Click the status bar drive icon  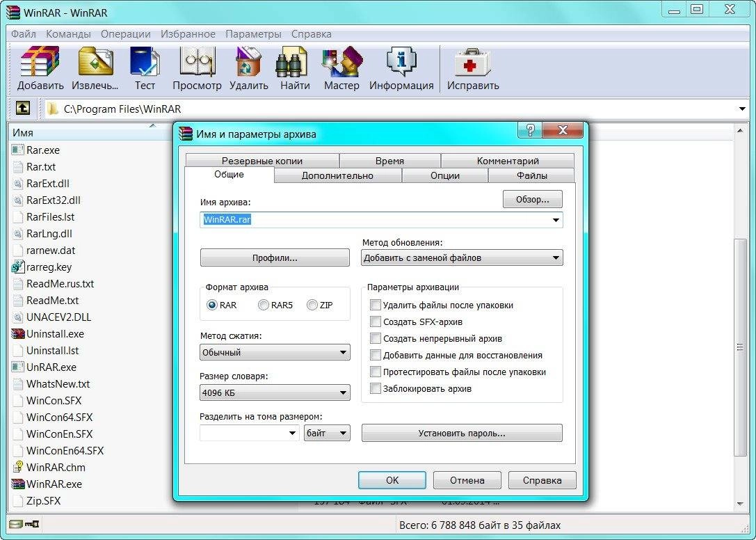pos(15,523)
